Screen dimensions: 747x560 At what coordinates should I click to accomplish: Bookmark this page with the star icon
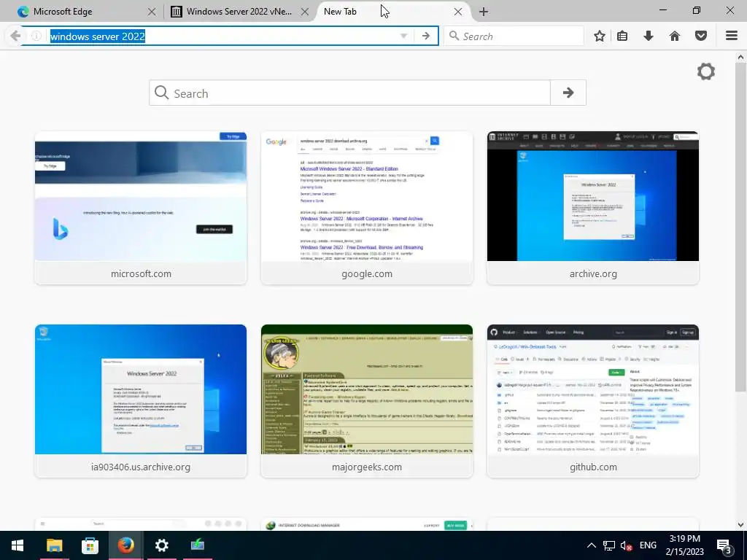click(x=600, y=36)
